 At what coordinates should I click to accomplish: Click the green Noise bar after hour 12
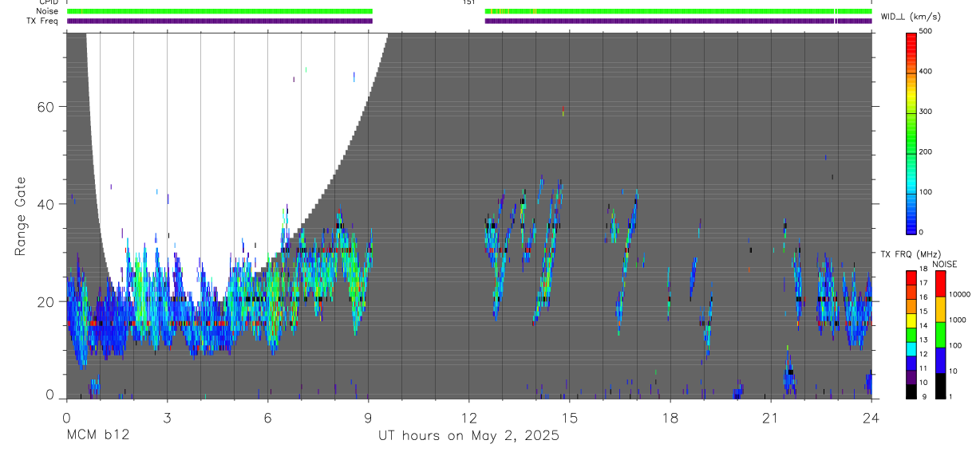coord(678,11)
